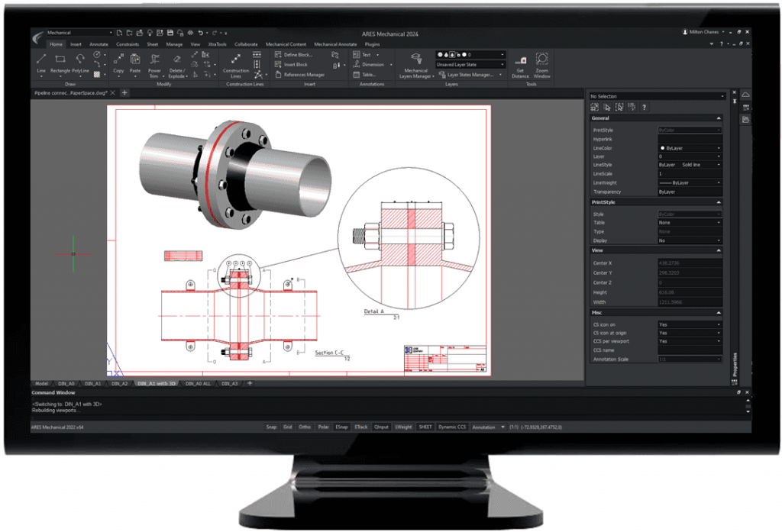Switch to the Mechanical Annotate ribbon tab

(335, 44)
